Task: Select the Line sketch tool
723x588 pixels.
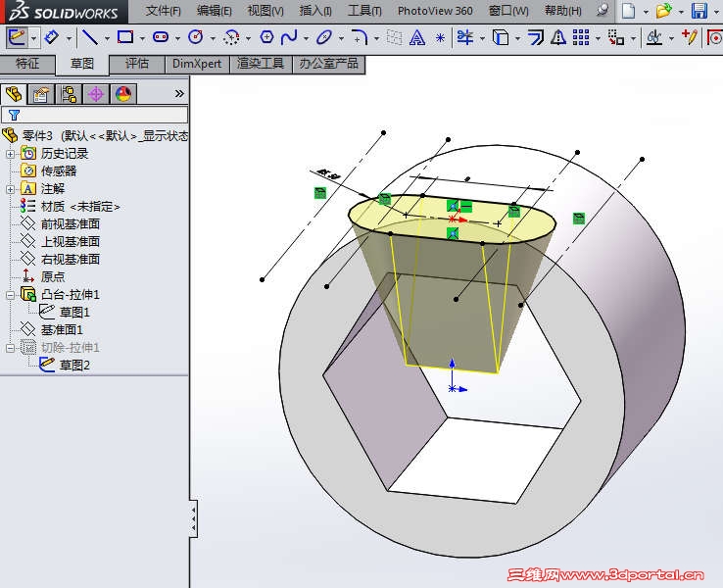Action: coord(89,37)
